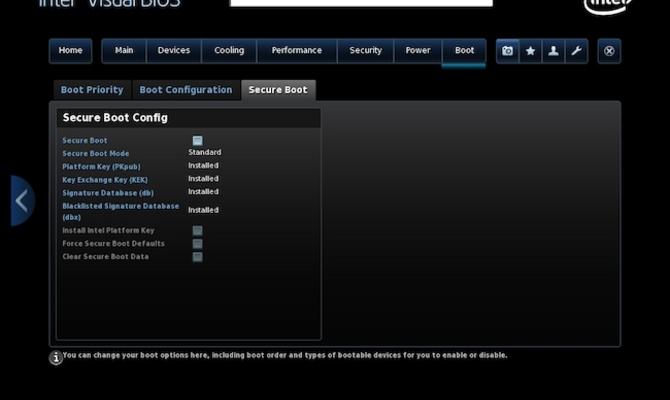Viewport: 670px width, 400px height.
Task: Click Force Secure Boot Defaults label
Action: pyautogui.click(x=114, y=244)
